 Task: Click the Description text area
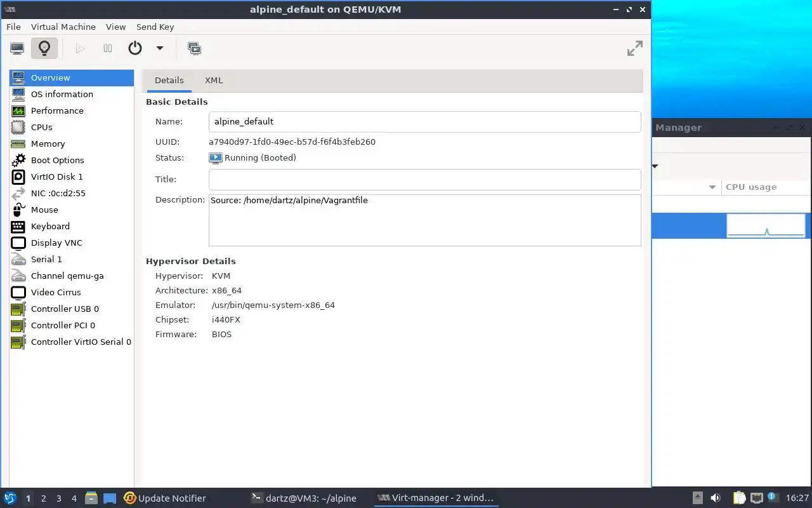(x=424, y=220)
